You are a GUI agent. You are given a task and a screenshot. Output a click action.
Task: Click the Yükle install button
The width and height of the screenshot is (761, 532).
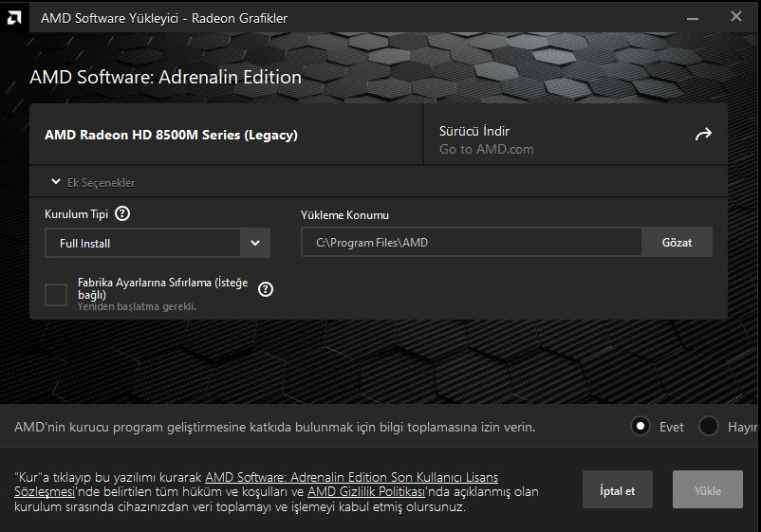[x=708, y=490]
